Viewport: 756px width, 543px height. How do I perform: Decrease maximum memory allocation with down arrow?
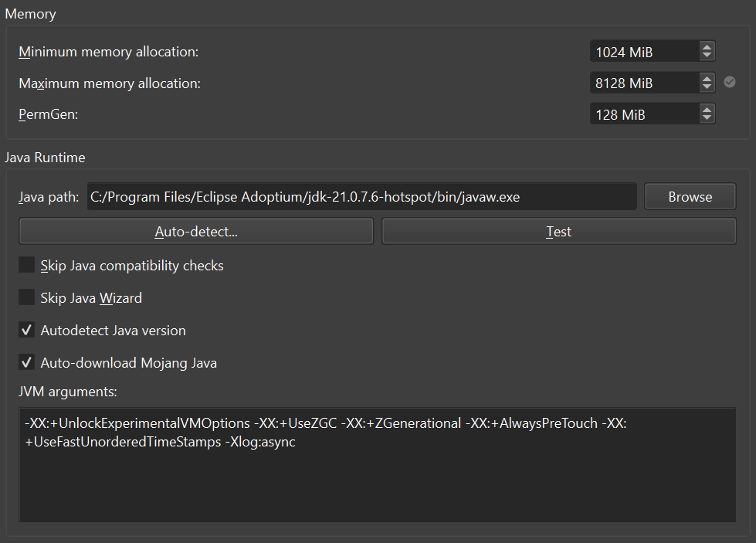pyautogui.click(x=707, y=87)
